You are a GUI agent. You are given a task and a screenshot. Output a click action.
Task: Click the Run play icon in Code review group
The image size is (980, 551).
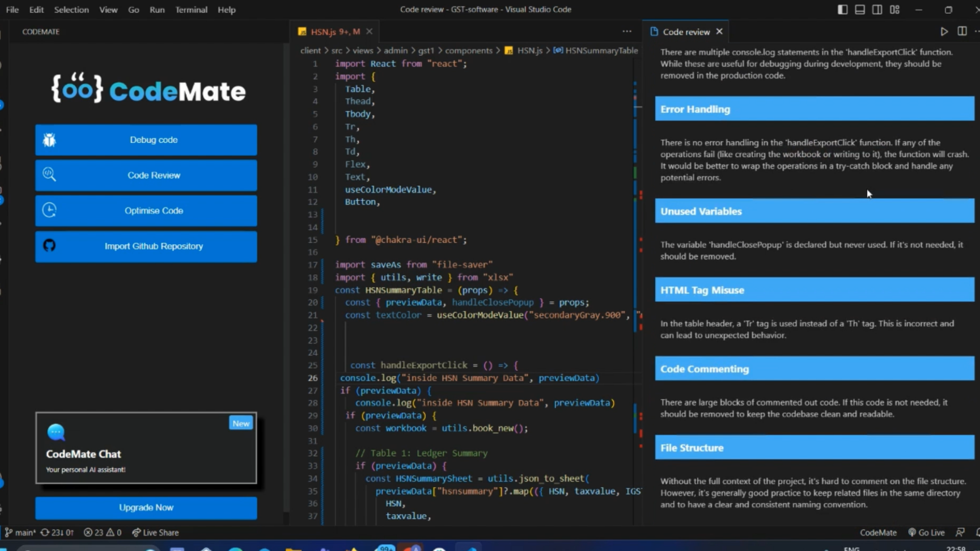tap(944, 32)
